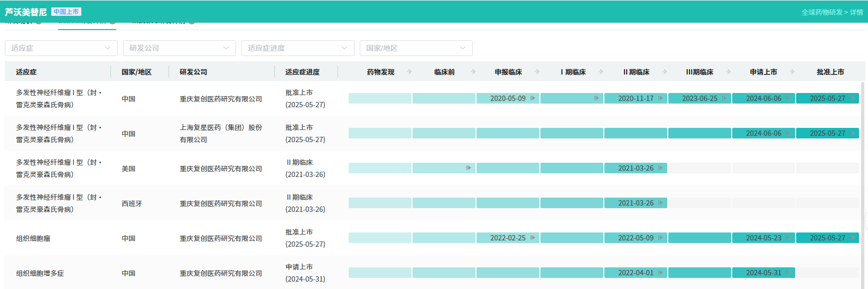Click the play marker beside 2020-11-17
Image resolution: width=868 pixels, height=289 pixels.
(x=660, y=98)
